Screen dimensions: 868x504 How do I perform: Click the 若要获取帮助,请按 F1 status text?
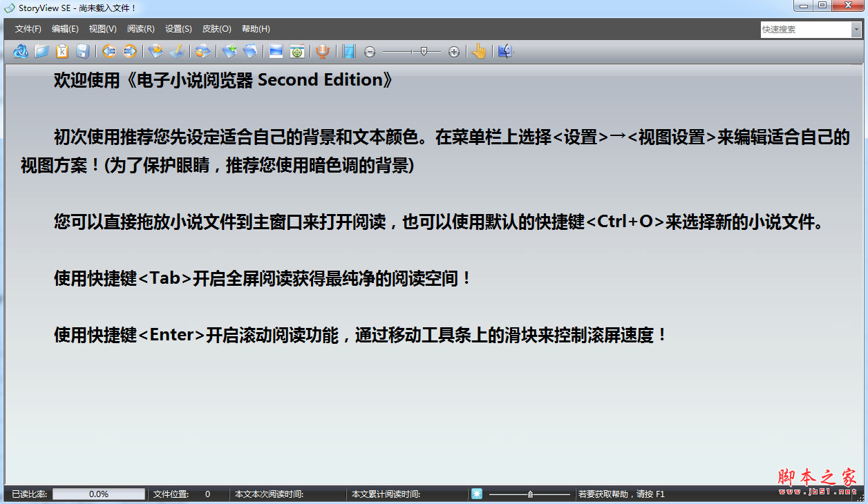(621, 494)
